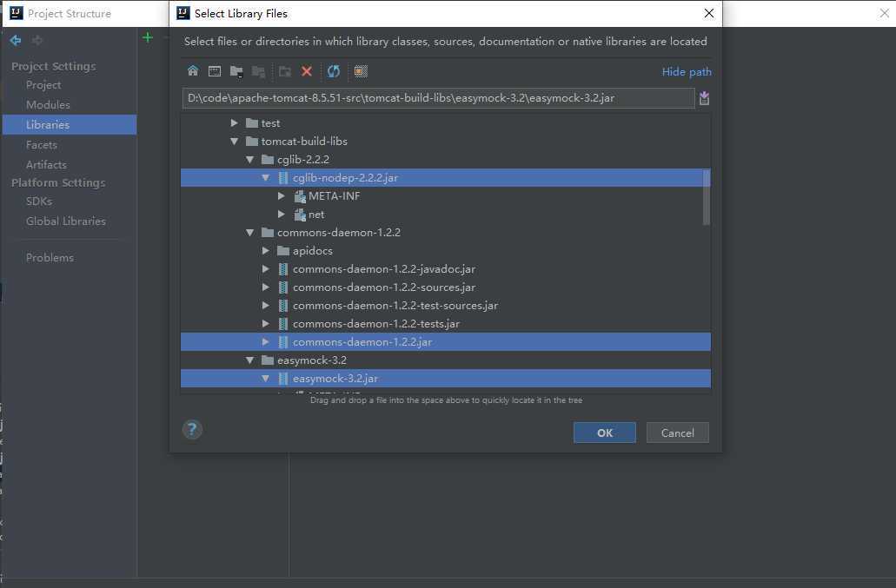Refresh the file tree with the sync icon
The image size is (896, 588).
(x=334, y=71)
